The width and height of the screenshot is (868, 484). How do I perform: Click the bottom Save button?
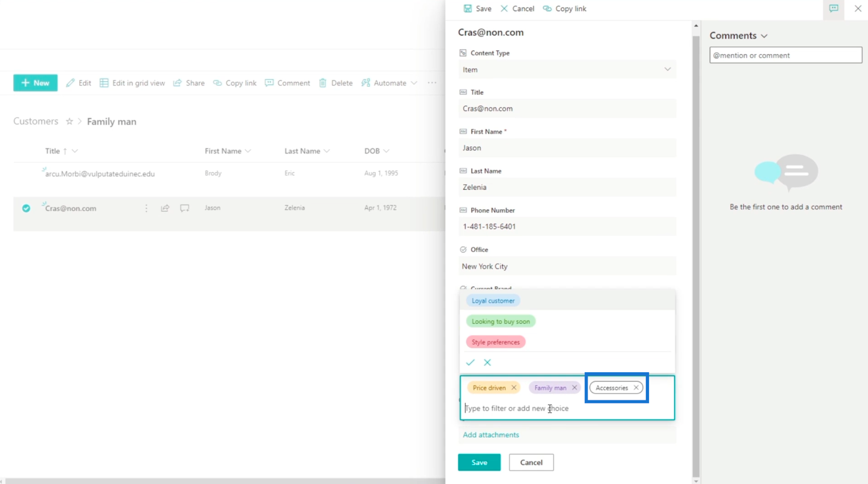tap(479, 462)
